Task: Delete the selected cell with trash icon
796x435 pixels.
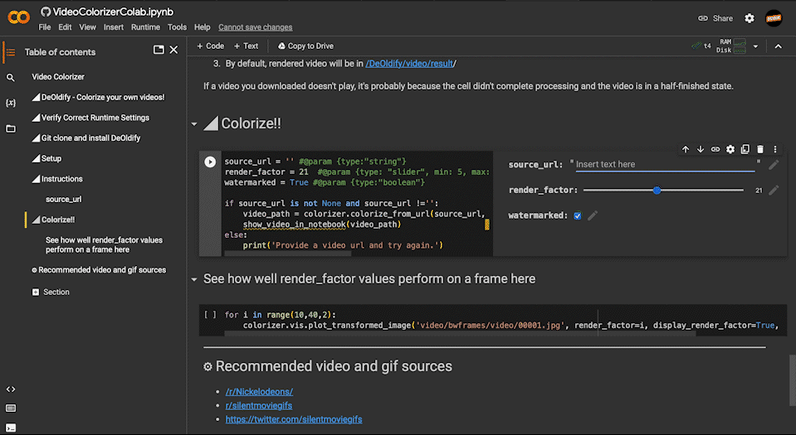Action: [760, 149]
